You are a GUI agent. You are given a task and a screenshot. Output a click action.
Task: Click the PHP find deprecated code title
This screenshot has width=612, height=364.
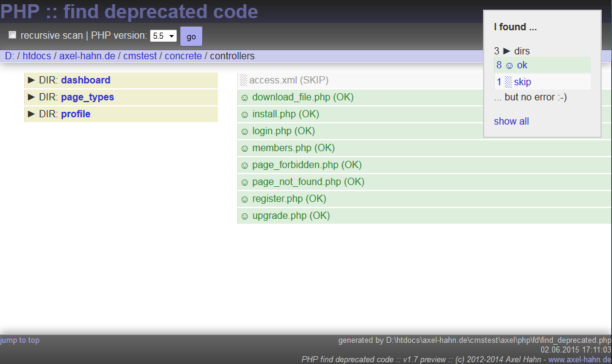coord(129,11)
